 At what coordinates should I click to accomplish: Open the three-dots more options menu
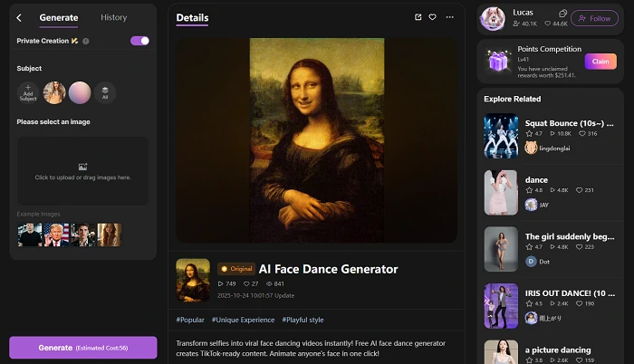pyautogui.click(x=449, y=17)
